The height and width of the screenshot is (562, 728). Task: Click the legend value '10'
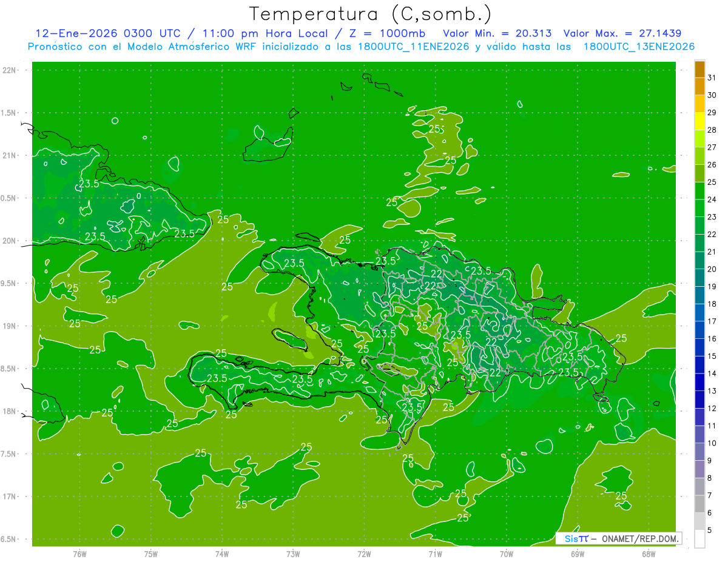712,443
